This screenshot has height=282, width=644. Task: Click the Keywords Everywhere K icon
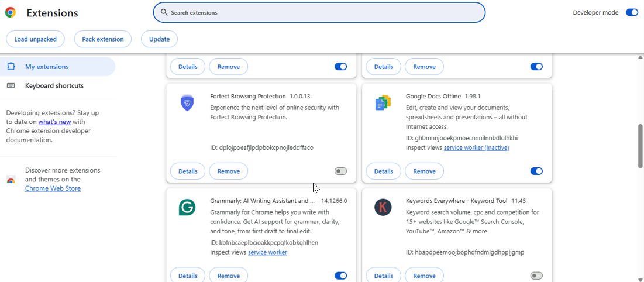(x=383, y=208)
